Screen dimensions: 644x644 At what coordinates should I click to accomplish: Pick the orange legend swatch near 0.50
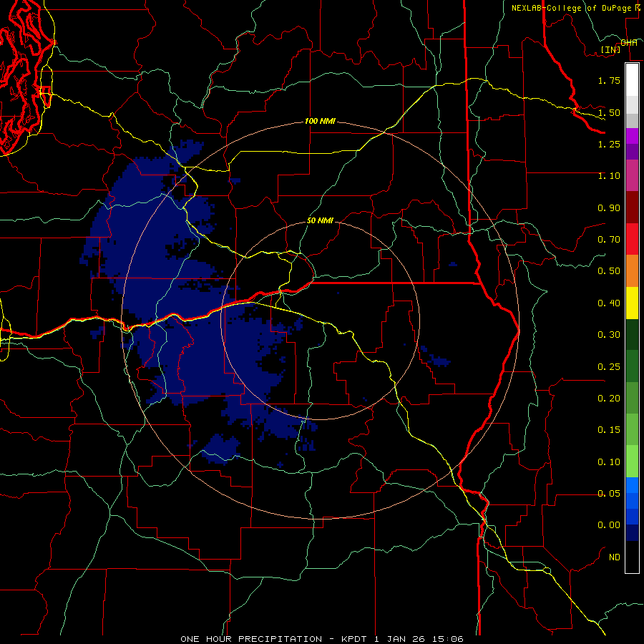pyautogui.click(x=632, y=271)
